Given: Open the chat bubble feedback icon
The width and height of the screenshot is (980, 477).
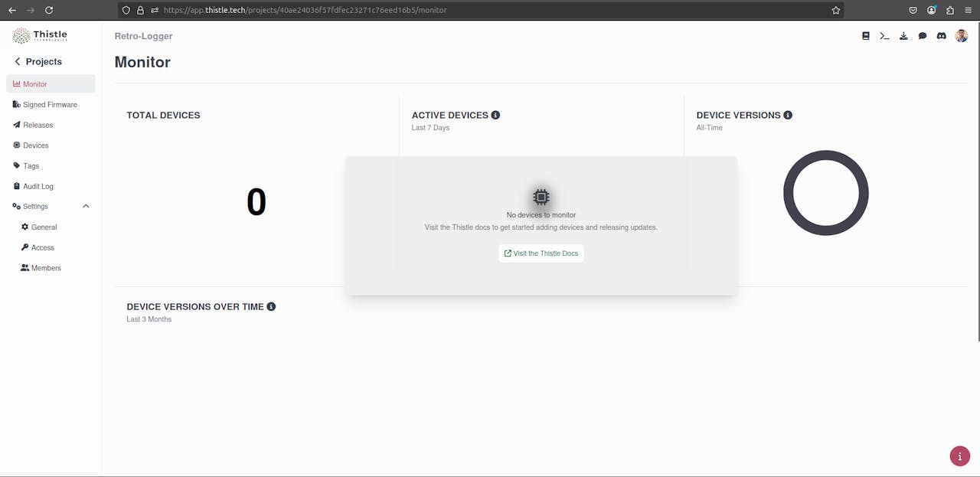Looking at the screenshot, I should [923, 36].
